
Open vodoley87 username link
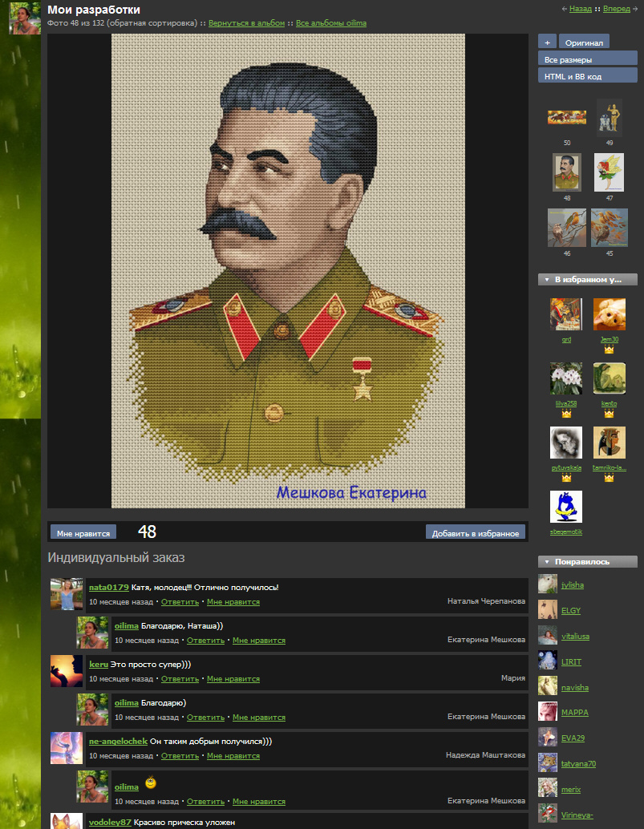tap(110, 823)
